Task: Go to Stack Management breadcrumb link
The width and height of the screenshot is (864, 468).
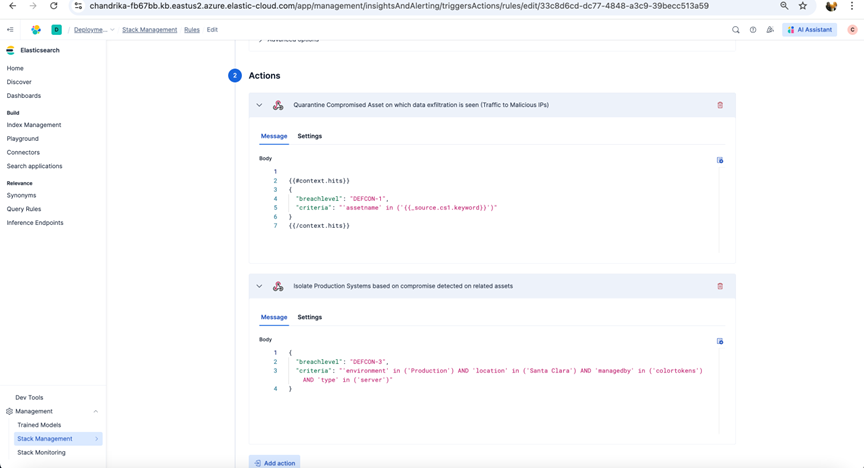Action: click(149, 30)
